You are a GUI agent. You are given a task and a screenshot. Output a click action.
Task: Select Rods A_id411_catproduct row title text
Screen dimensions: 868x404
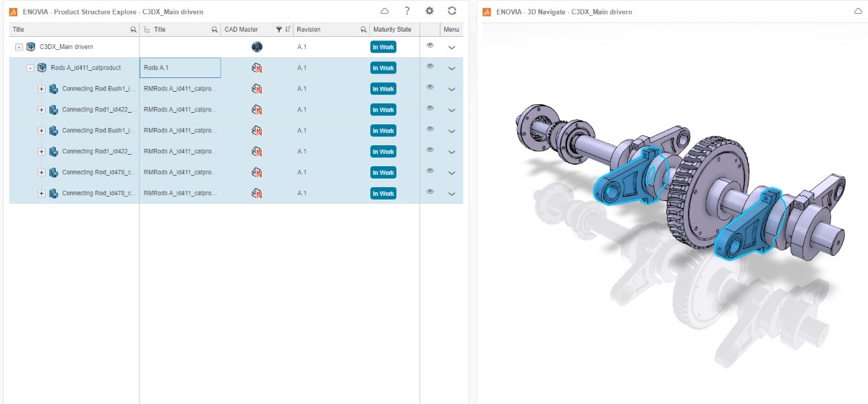coord(86,68)
